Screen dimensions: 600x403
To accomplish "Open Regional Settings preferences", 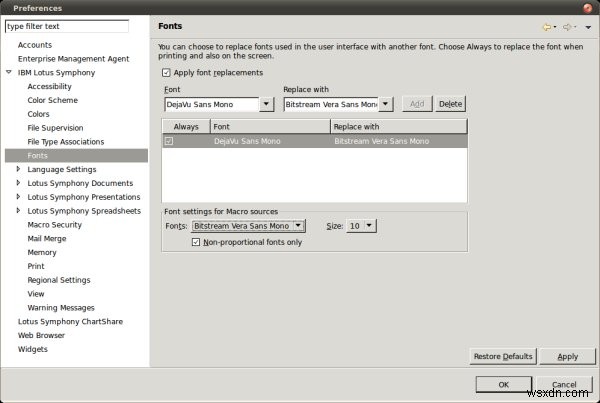I will point(59,280).
